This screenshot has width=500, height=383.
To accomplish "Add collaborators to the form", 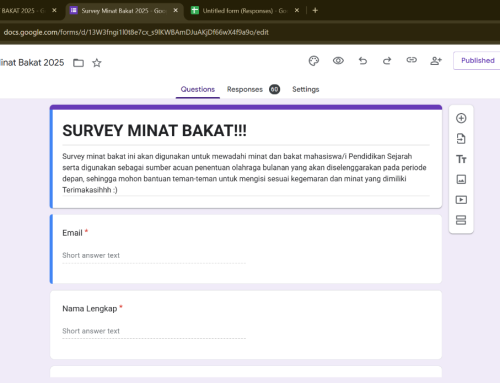I will pyautogui.click(x=436, y=61).
